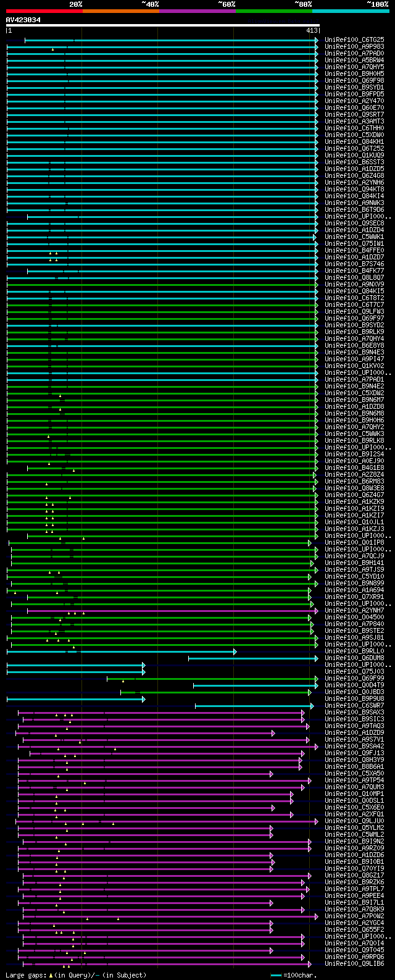Click label UniRef100_A7PAD1

coord(354,379)
